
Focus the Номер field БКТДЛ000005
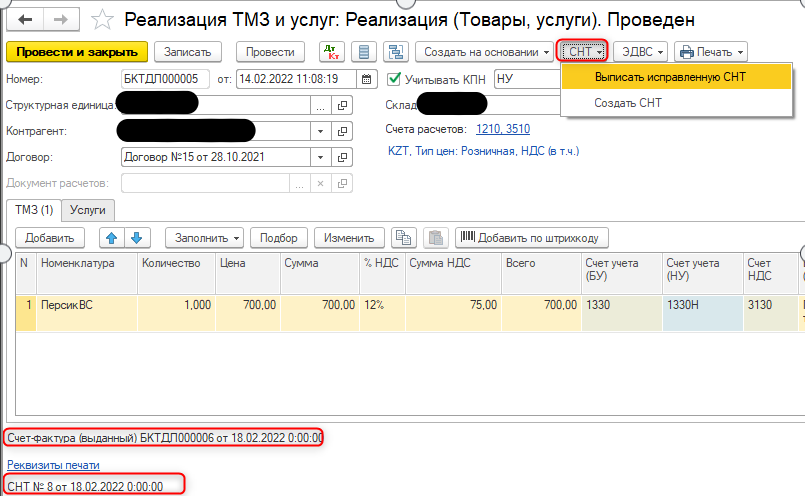point(165,79)
